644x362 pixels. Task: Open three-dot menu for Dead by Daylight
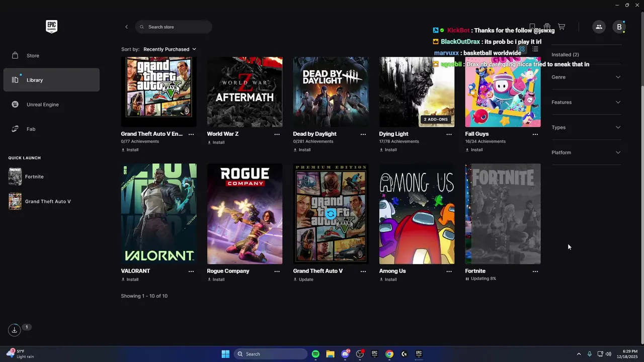[363, 134]
